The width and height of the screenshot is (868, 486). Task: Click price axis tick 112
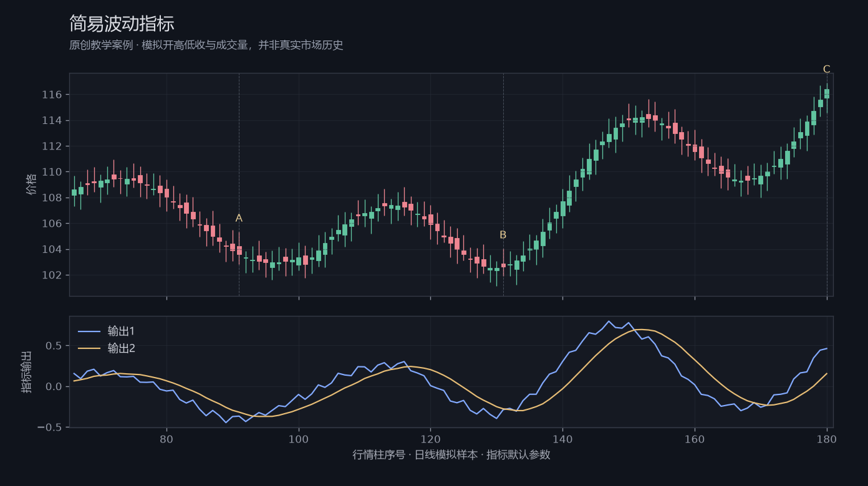pos(52,146)
